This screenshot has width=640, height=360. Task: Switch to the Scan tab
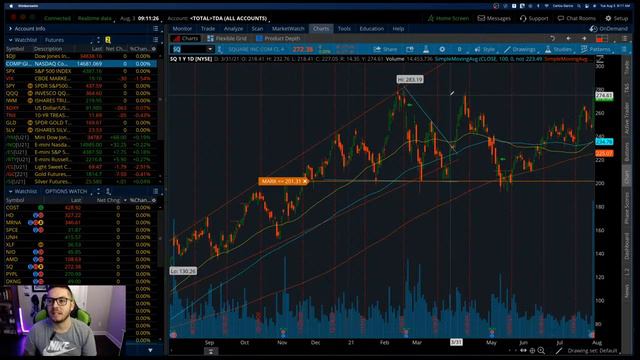point(257,29)
